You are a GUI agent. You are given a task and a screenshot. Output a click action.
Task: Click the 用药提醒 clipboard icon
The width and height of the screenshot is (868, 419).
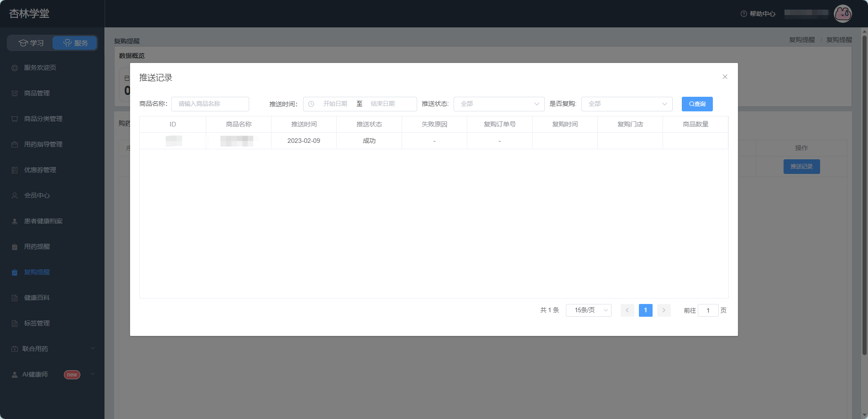click(x=15, y=247)
